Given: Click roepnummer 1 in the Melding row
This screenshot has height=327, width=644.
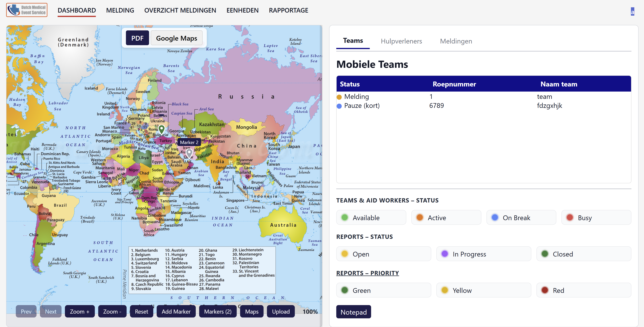Looking at the screenshot, I should click(x=431, y=96).
